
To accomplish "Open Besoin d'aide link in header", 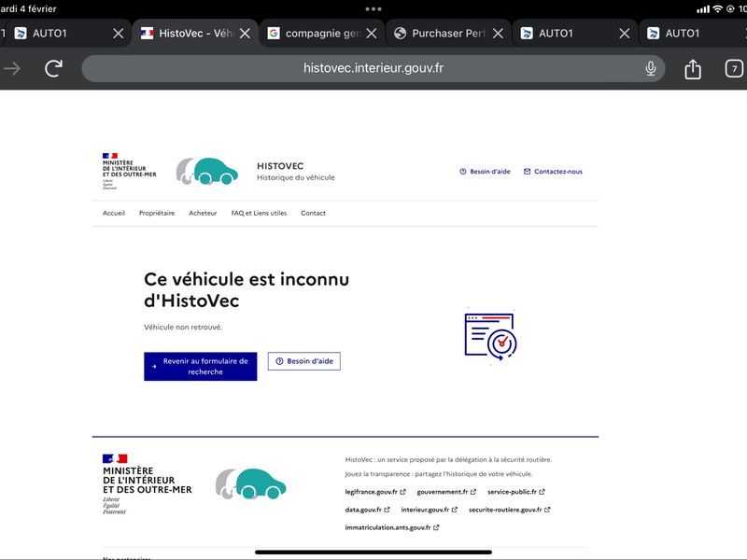I will tap(485, 172).
